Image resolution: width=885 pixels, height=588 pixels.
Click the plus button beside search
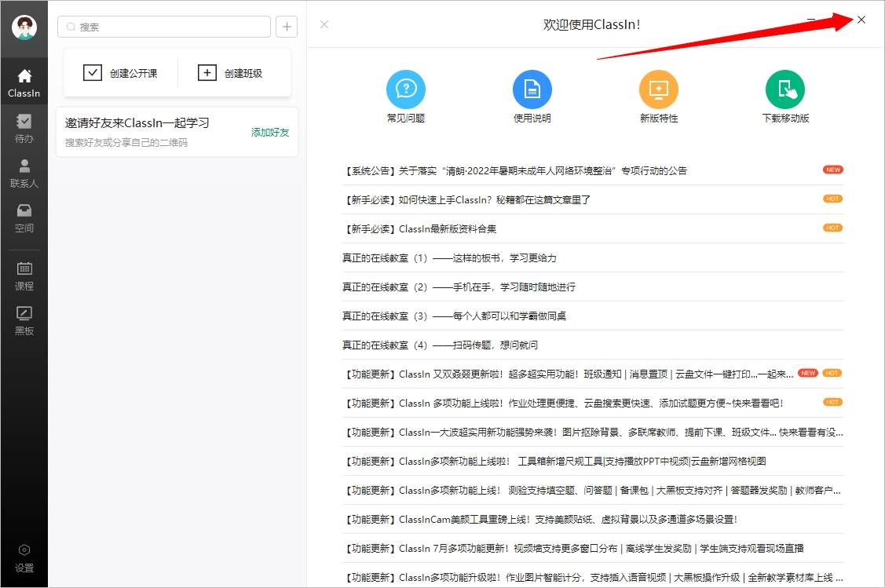tap(287, 27)
